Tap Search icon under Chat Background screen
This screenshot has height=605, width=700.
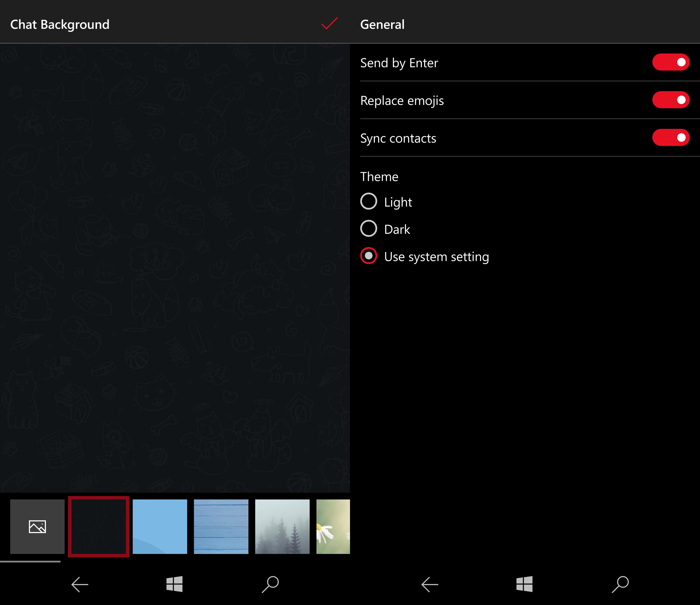[270, 584]
